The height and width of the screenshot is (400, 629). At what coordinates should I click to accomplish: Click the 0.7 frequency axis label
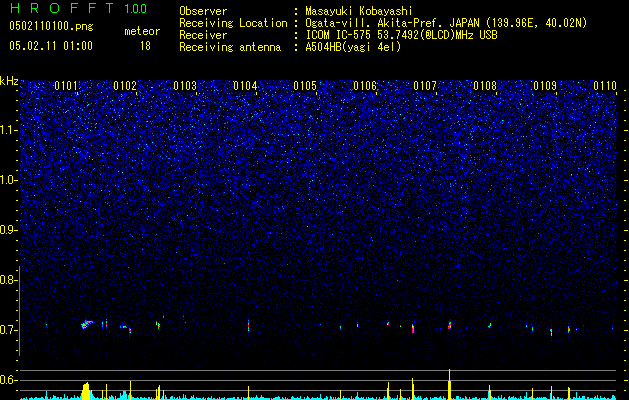click(x=9, y=330)
